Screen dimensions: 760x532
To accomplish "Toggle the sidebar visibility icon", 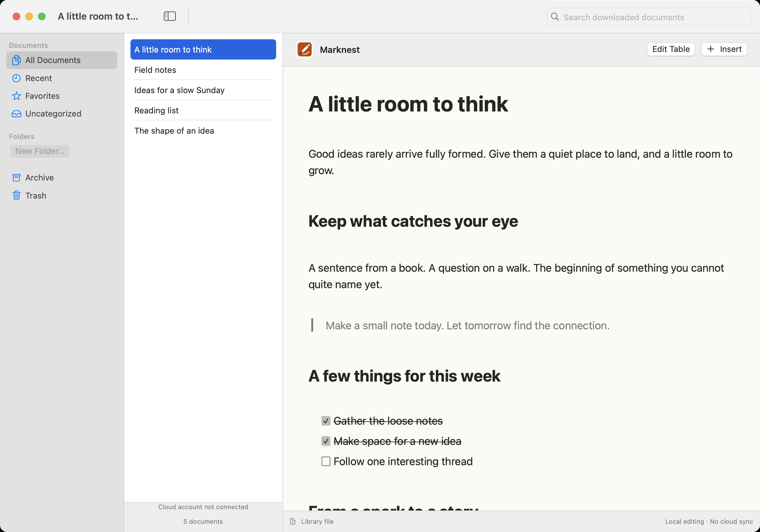I will [x=169, y=16].
